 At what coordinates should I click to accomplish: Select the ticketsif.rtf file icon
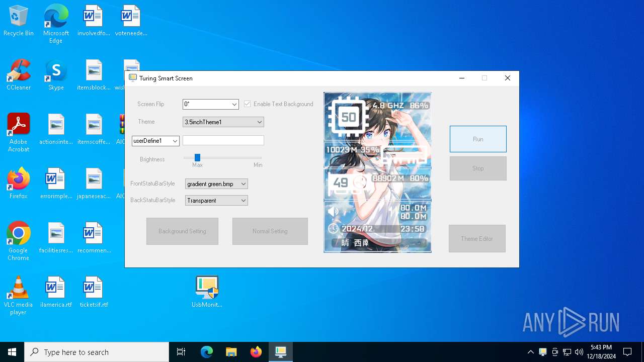94,293
